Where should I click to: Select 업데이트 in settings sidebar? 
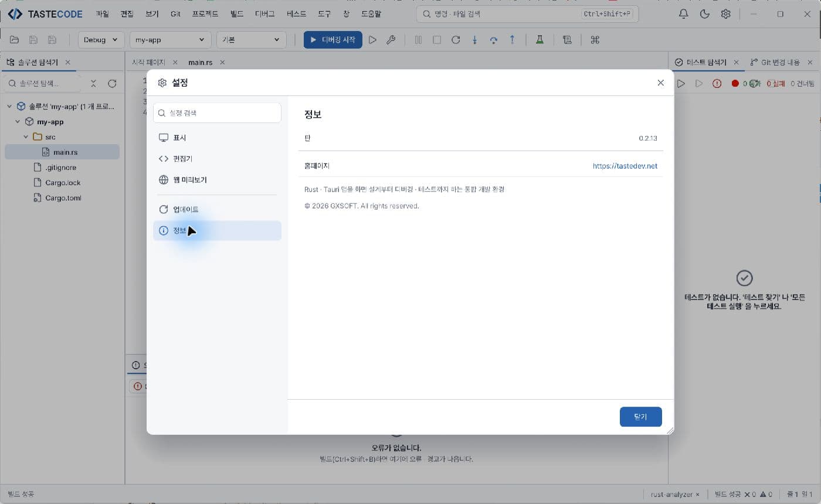pos(217,209)
